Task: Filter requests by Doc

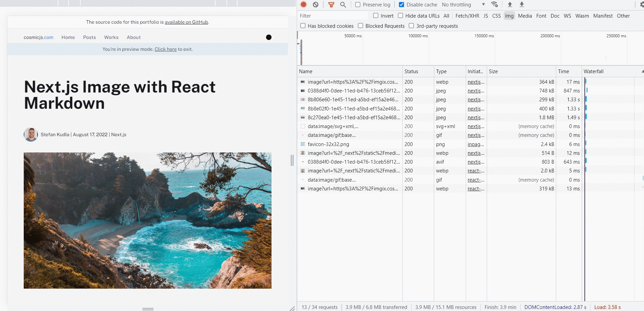Action: pyautogui.click(x=555, y=16)
